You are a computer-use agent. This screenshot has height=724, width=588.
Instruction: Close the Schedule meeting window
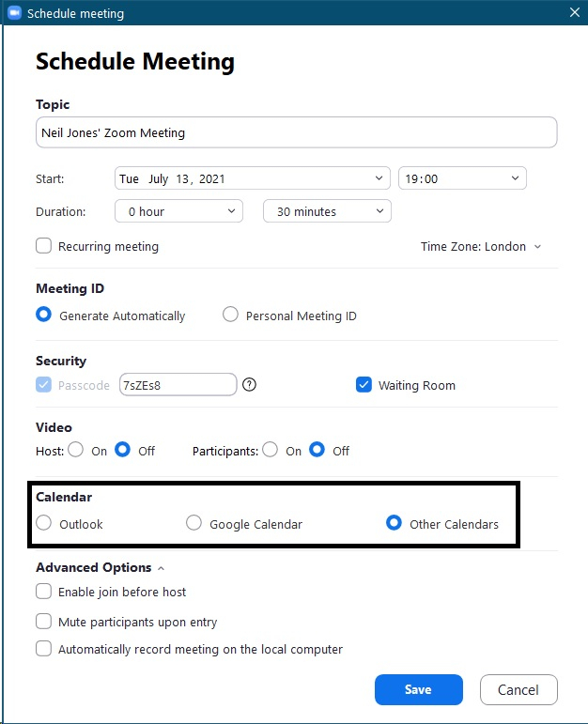click(575, 12)
